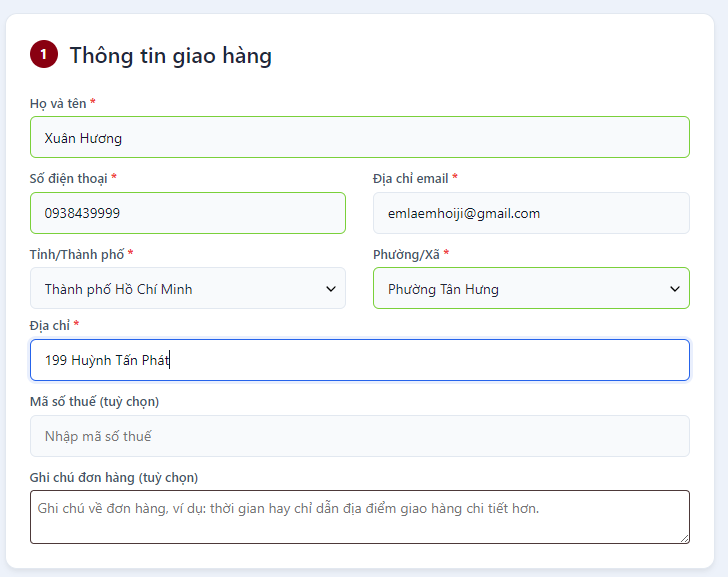Click the order note textarea
728x577 pixels.
[x=359, y=516]
